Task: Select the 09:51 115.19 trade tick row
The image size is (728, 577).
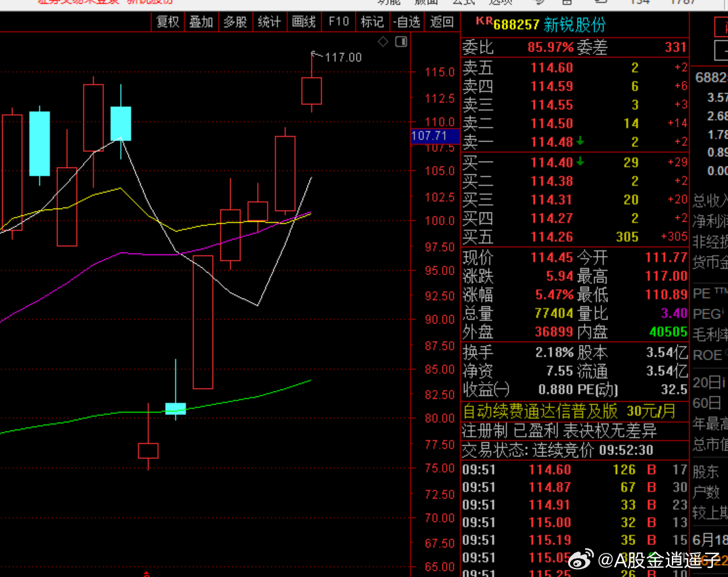Action: [575, 540]
